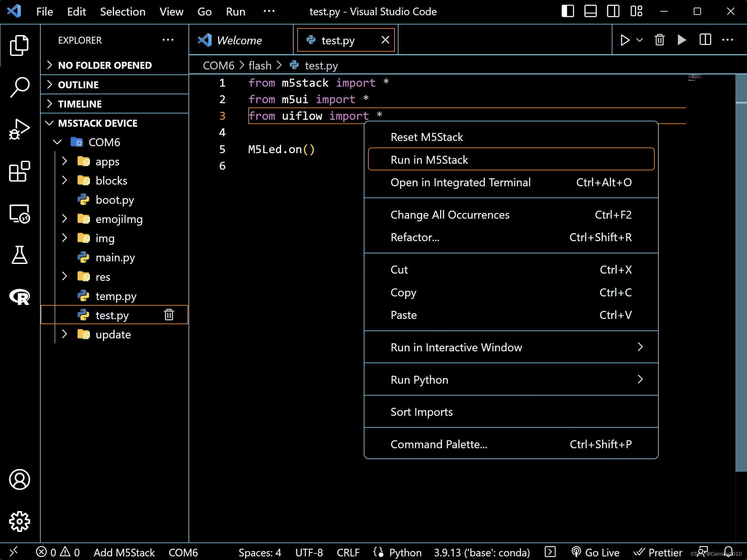Open the Extensions view
The image size is (747, 560).
[x=19, y=171]
